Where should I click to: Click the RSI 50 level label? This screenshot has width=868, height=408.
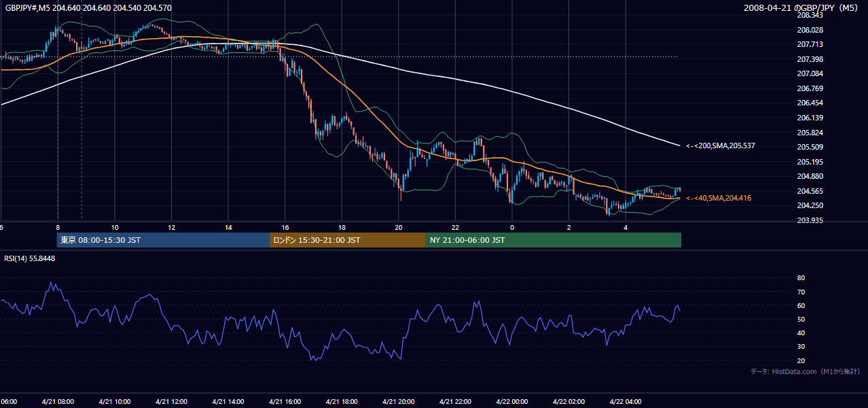click(801, 319)
